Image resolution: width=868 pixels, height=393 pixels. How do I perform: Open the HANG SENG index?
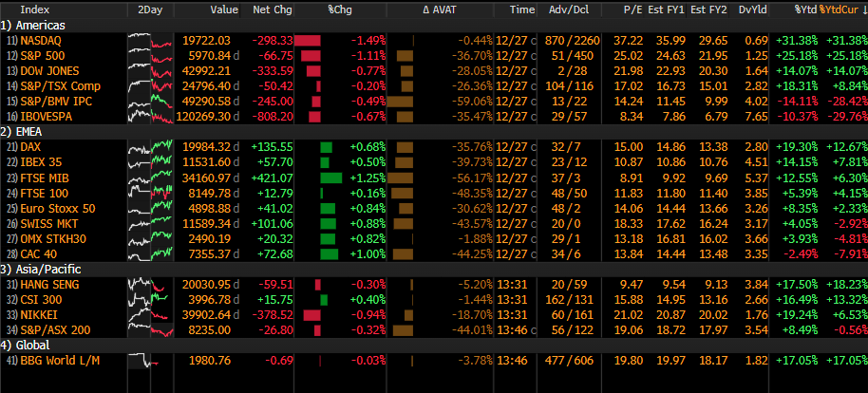click(49, 285)
